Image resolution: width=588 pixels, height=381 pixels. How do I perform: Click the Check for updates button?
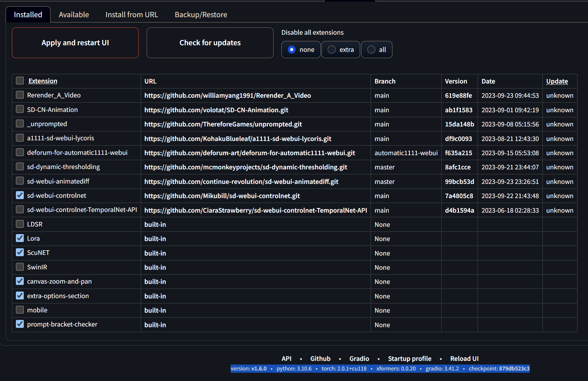click(210, 43)
